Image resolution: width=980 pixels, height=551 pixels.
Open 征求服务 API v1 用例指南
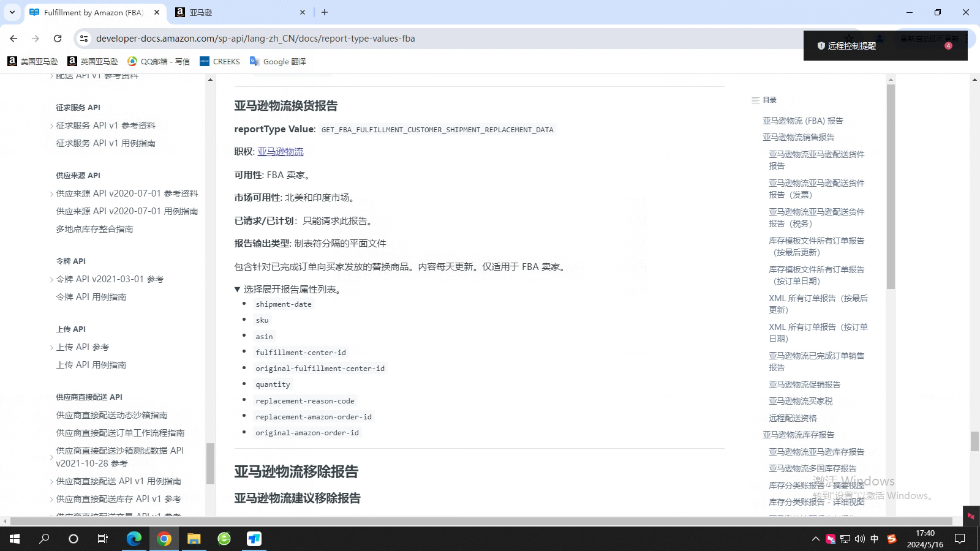[106, 143]
